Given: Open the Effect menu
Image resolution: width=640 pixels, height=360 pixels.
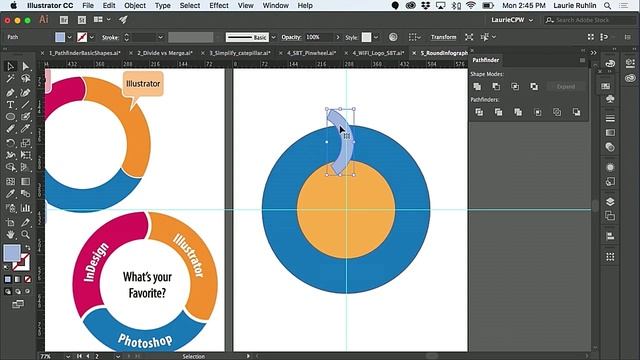Looking at the screenshot, I should pos(219,6).
